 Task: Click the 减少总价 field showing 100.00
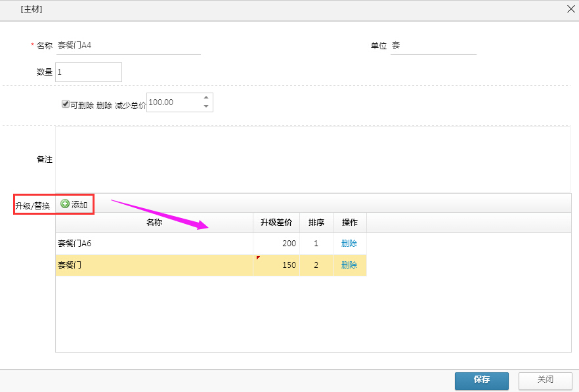point(173,102)
